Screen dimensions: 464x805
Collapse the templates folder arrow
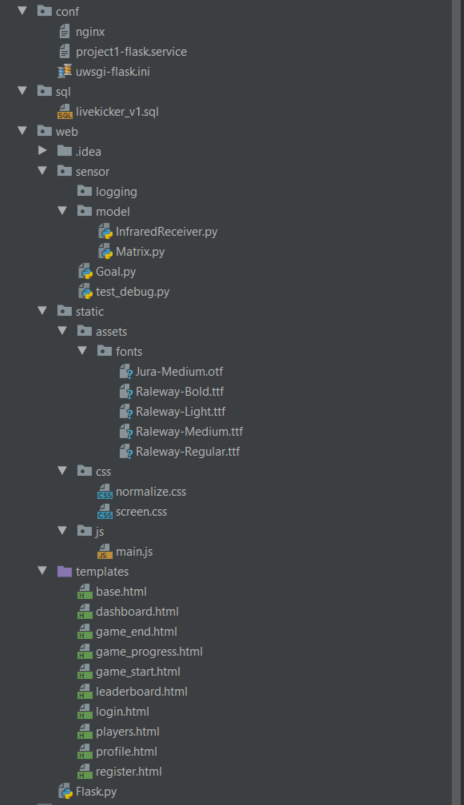[x=43, y=571]
